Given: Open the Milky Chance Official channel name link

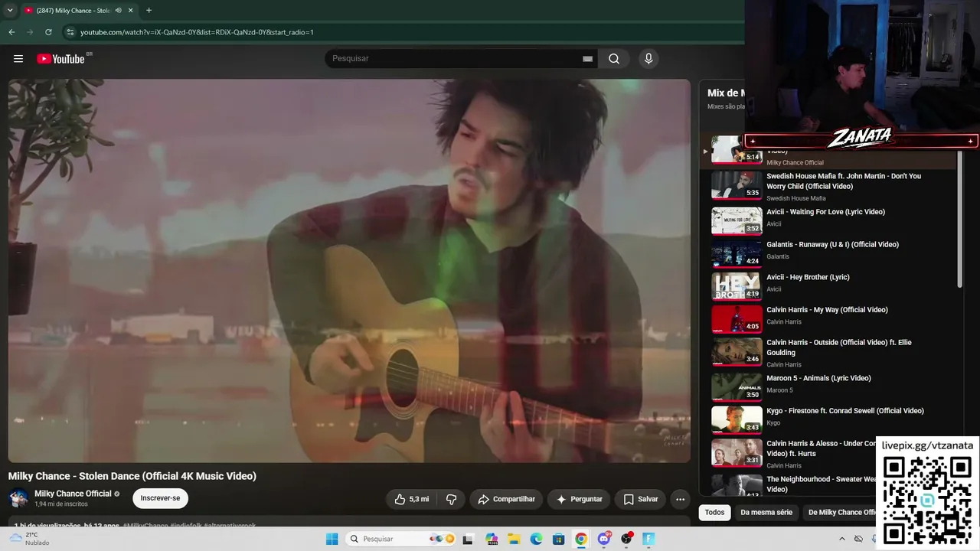Looking at the screenshot, I should coord(73,494).
